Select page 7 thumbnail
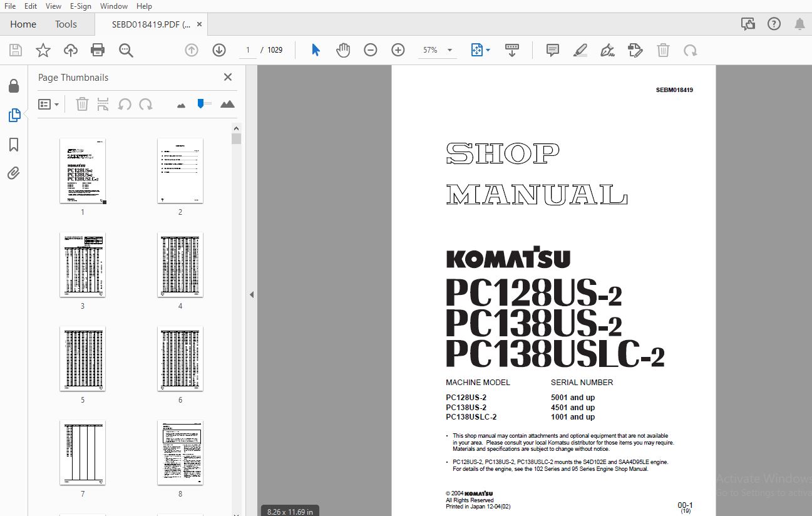Screen dimensions: 812x516 (83, 453)
